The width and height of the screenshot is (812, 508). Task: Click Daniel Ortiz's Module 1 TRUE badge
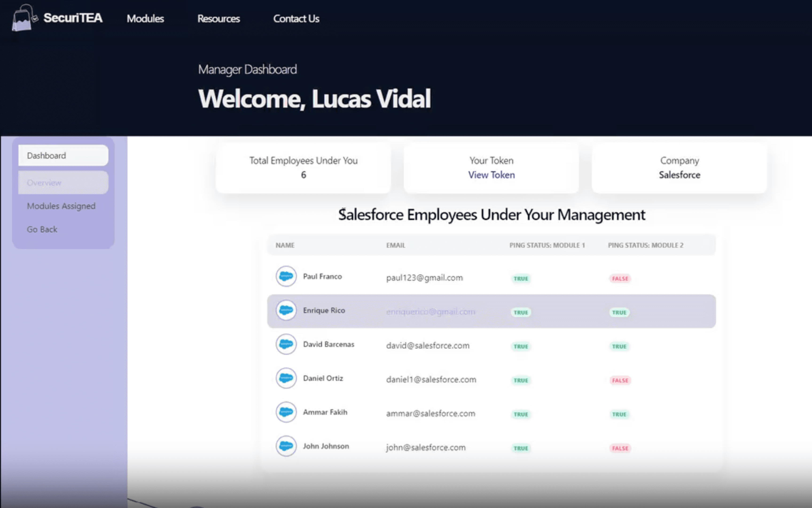click(521, 380)
